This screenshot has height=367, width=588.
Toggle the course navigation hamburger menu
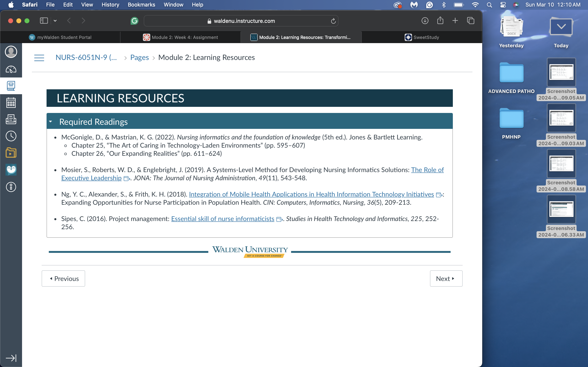(39, 57)
